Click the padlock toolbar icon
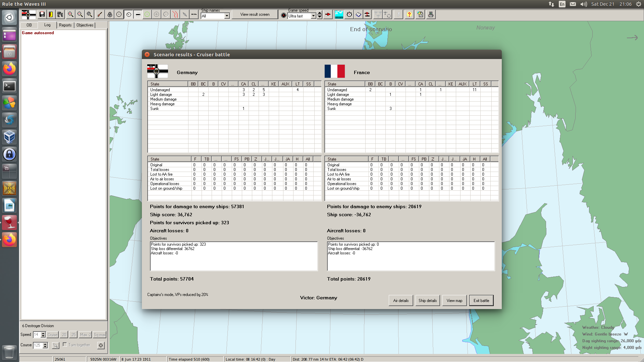 110,14
